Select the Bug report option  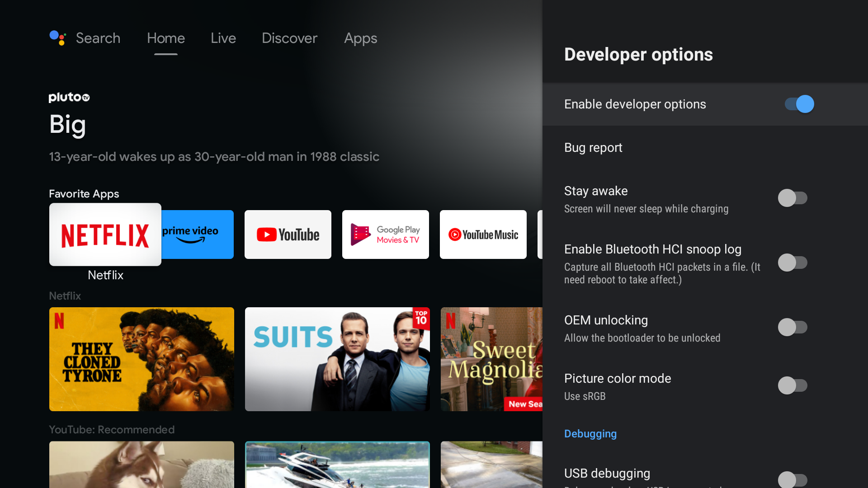pos(593,148)
